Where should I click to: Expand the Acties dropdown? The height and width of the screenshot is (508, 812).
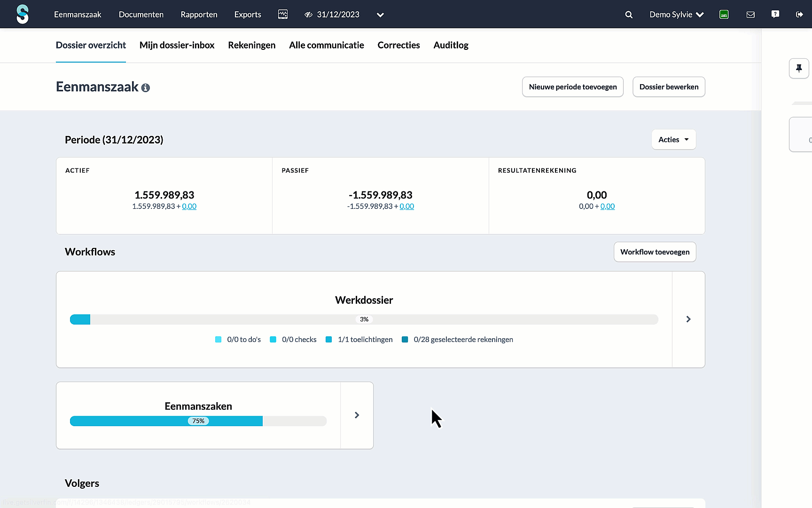673,140
